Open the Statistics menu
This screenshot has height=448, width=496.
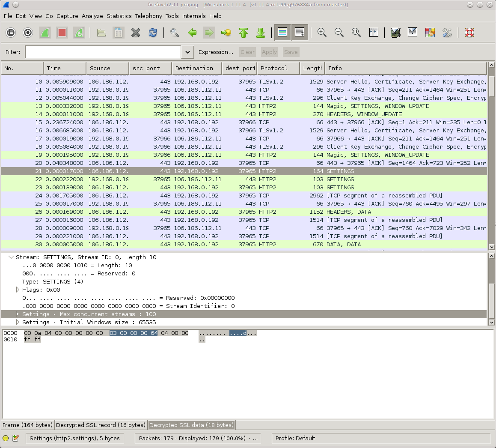coord(119,16)
